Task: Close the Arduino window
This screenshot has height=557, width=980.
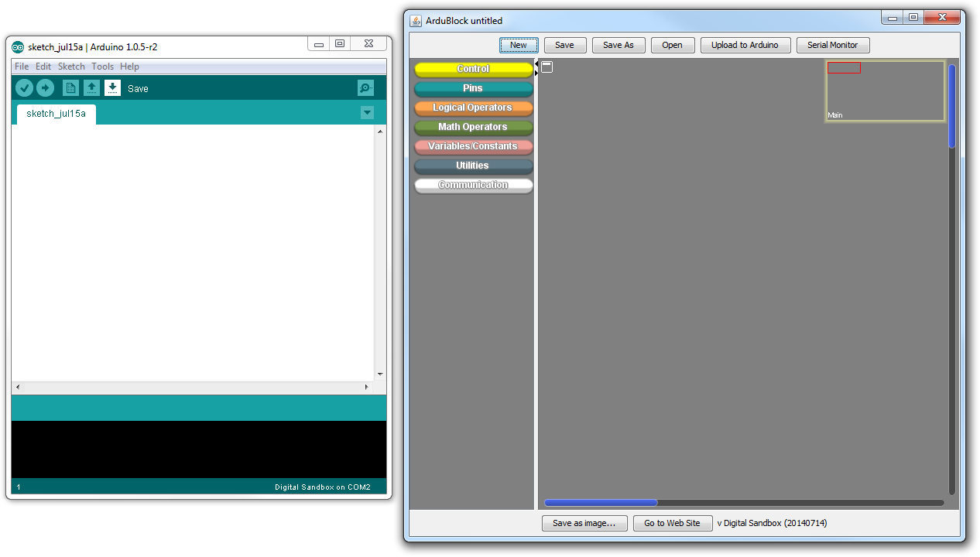Action: 368,44
